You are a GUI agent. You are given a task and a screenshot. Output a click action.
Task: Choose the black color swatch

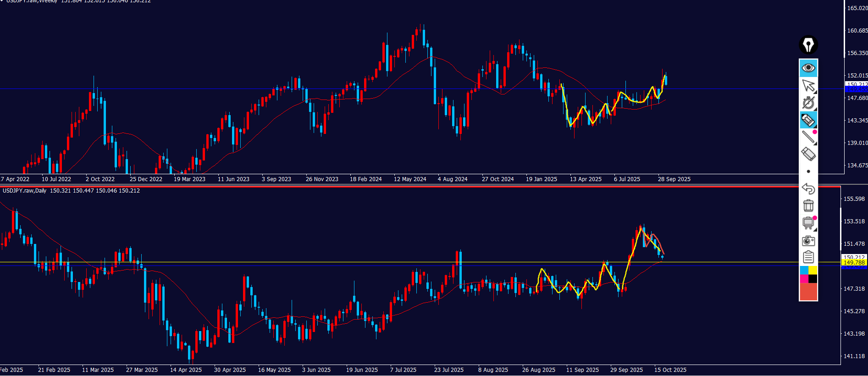pos(813,279)
